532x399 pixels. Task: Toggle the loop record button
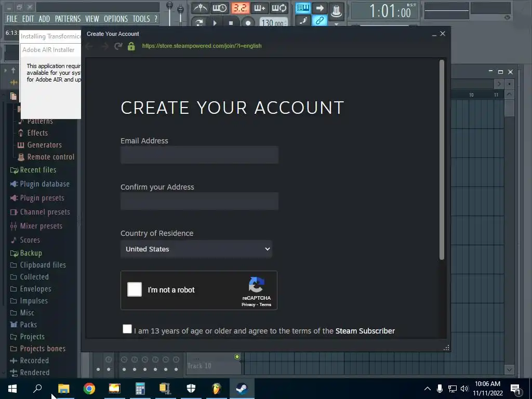(x=279, y=8)
